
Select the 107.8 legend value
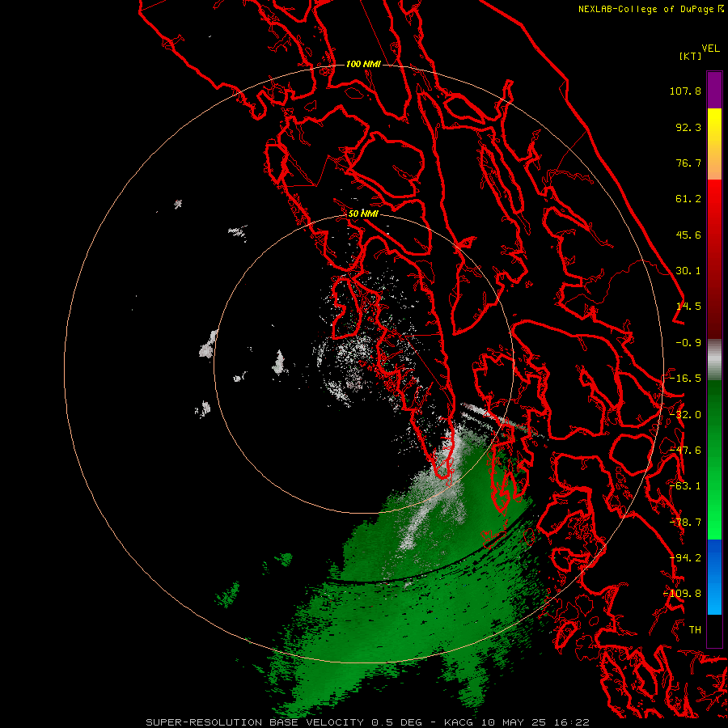[685, 91]
